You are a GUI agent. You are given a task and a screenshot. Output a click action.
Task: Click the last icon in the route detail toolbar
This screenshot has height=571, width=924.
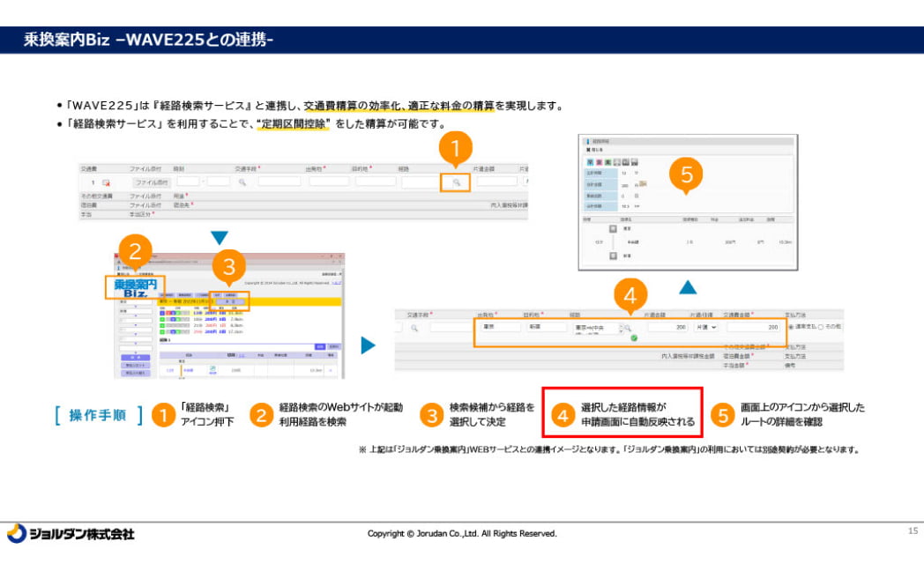coord(634,162)
